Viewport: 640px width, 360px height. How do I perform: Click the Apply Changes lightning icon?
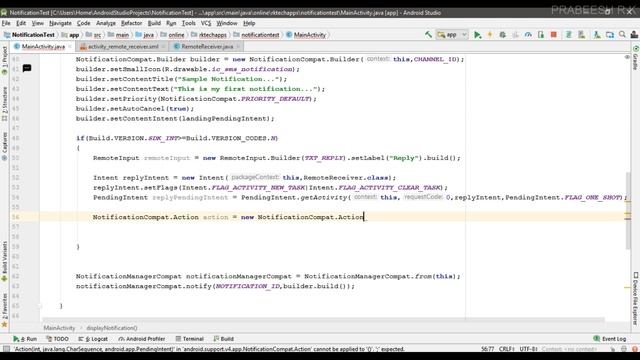click(490, 35)
